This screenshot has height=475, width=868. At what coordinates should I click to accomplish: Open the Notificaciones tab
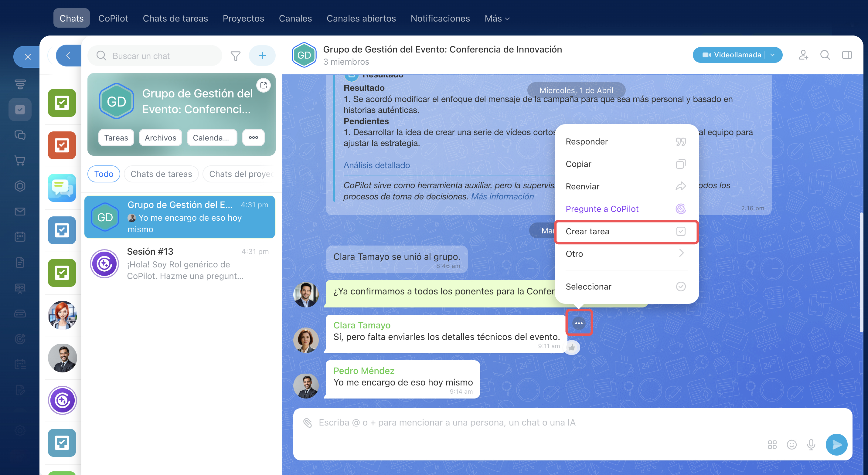pyautogui.click(x=440, y=19)
